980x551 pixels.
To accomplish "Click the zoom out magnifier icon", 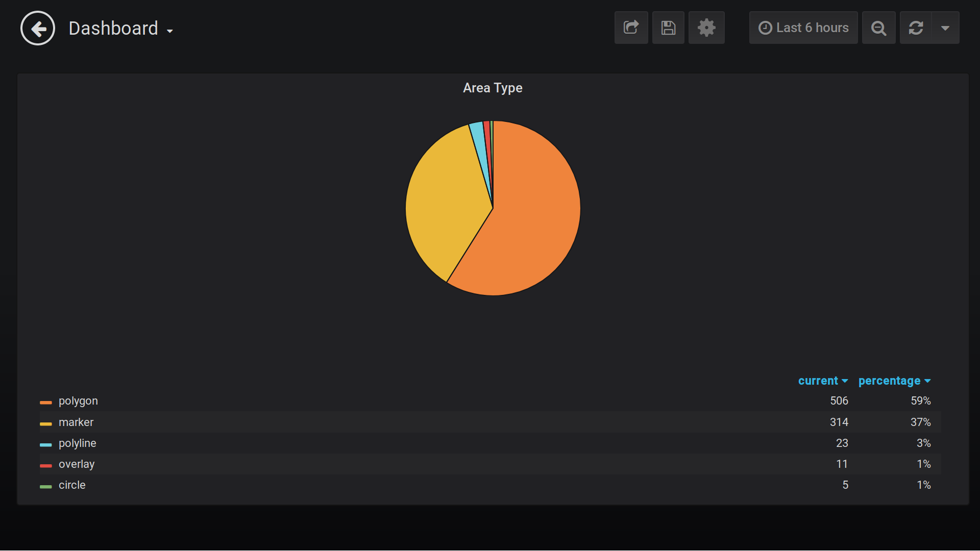I will [878, 28].
